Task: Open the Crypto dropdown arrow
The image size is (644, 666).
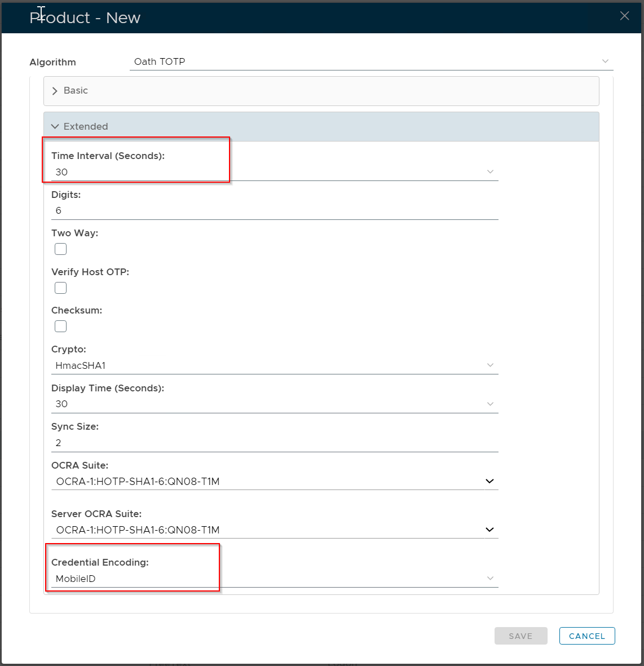Action: coord(490,365)
